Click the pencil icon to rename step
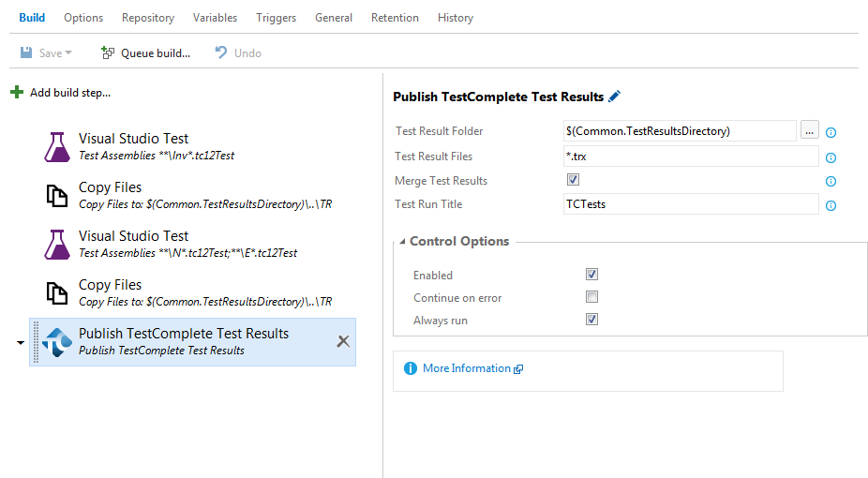Screen dimensions: 868x478 tap(615, 97)
